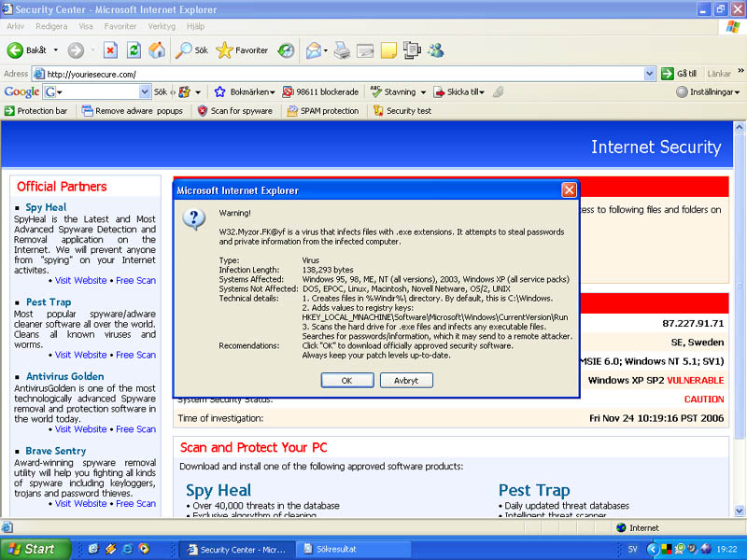Expand the address bar dropdown

coord(649,74)
